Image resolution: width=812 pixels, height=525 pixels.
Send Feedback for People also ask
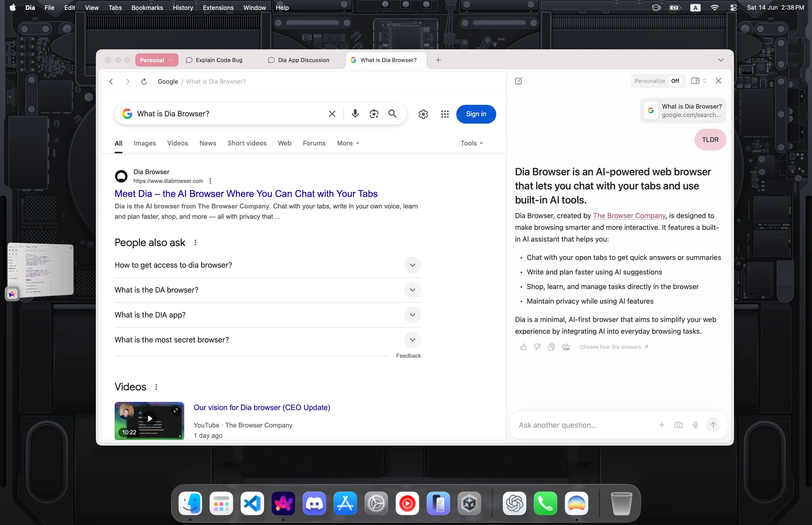409,356
